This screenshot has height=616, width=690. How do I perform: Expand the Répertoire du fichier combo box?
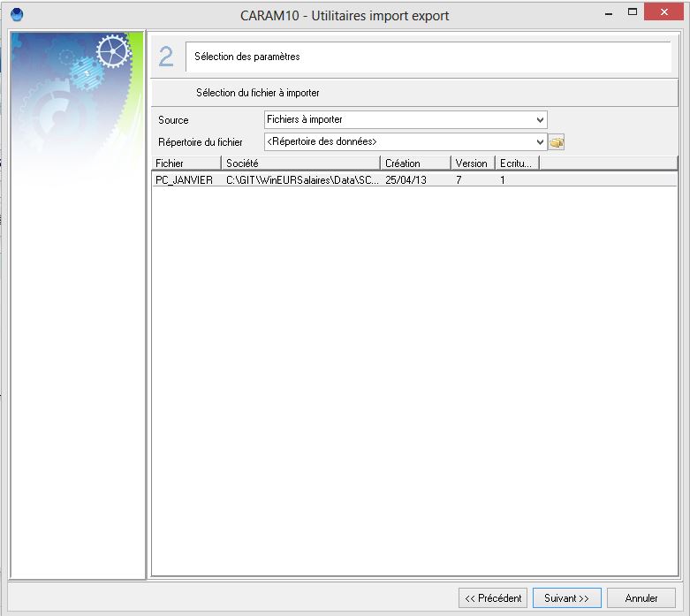click(540, 141)
